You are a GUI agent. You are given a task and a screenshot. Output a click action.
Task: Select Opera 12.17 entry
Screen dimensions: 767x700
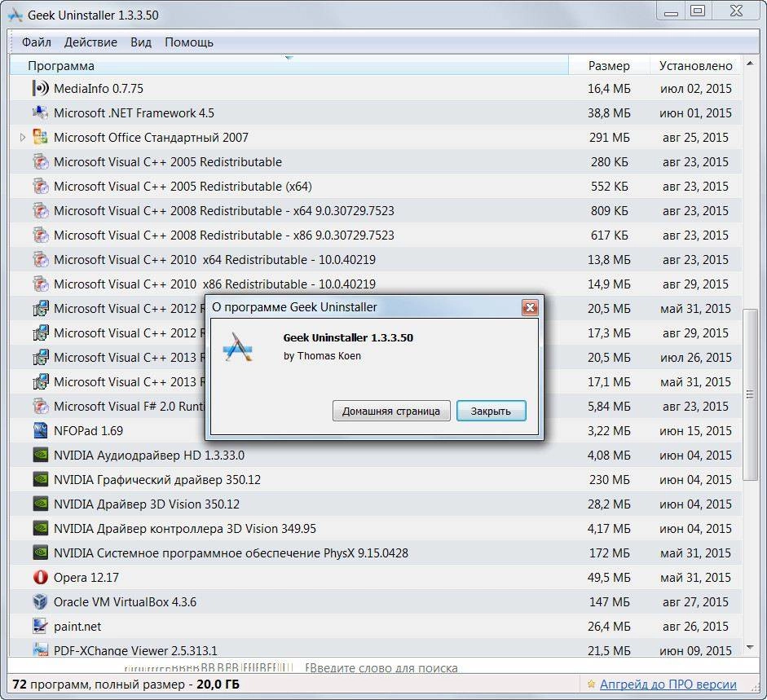pyautogui.click(x=376, y=578)
